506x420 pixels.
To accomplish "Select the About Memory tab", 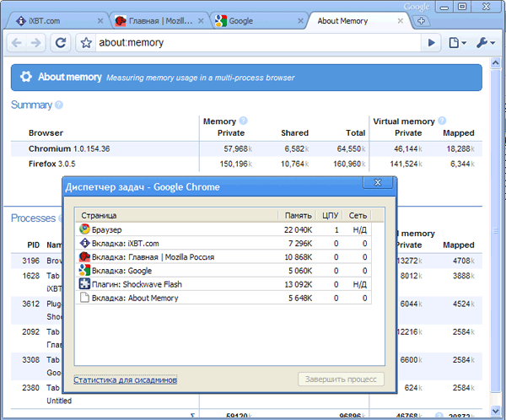I will click(x=358, y=21).
